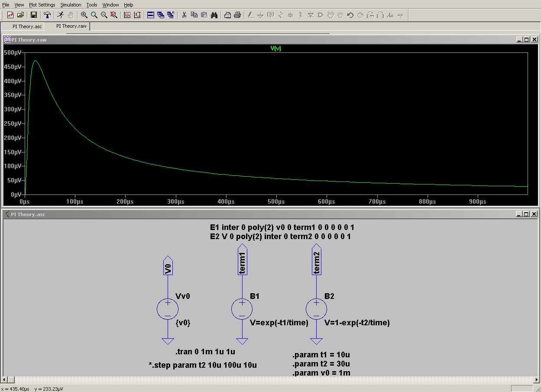This screenshot has height=392, width=541.
Task: Click the scissors Cut icon
Action: click(x=184, y=15)
